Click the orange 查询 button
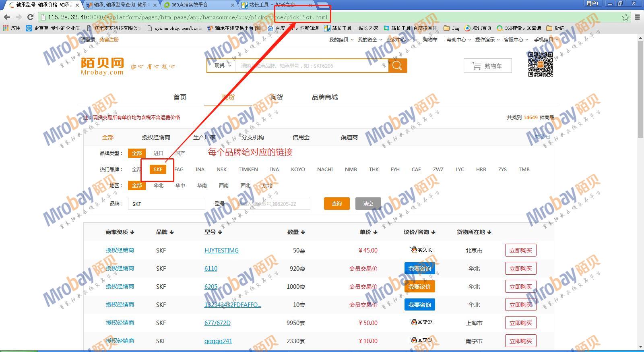Image resolution: width=644 pixels, height=352 pixels. pos(336,204)
